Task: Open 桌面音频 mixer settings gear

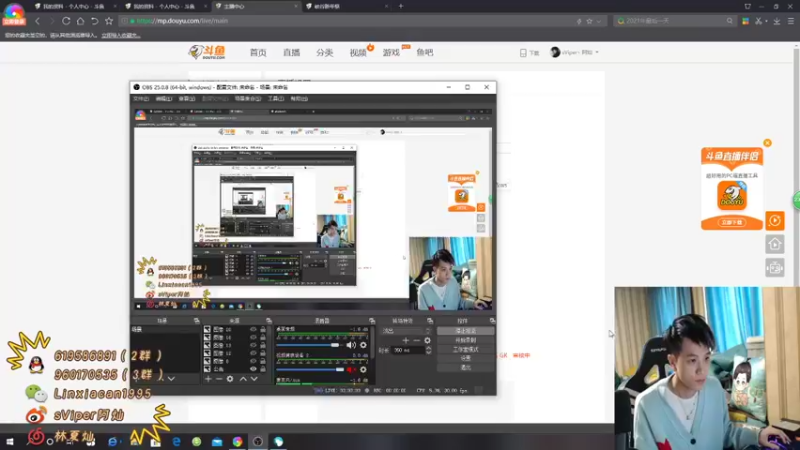Action: [363, 345]
